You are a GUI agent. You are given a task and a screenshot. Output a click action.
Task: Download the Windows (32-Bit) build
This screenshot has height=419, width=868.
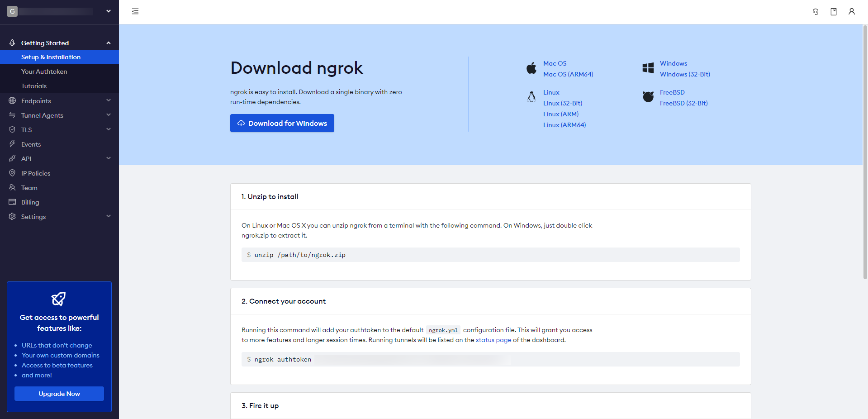pyautogui.click(x=685, y=74)
